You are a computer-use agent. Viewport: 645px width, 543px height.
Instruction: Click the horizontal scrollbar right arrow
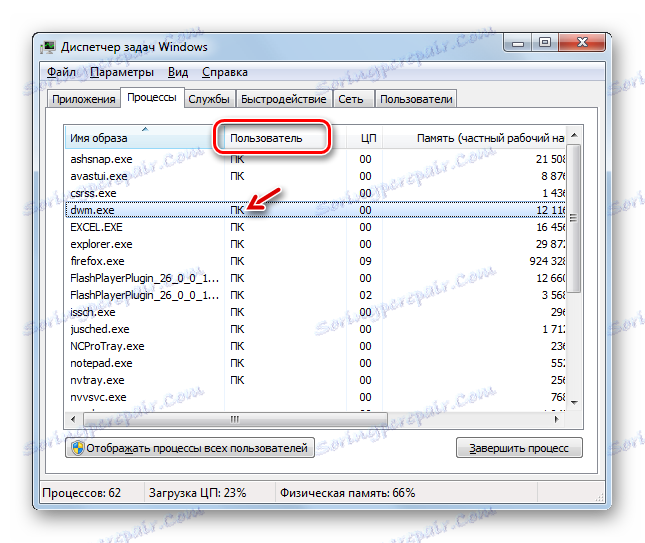pyautogui.click(x=557, y=420)
